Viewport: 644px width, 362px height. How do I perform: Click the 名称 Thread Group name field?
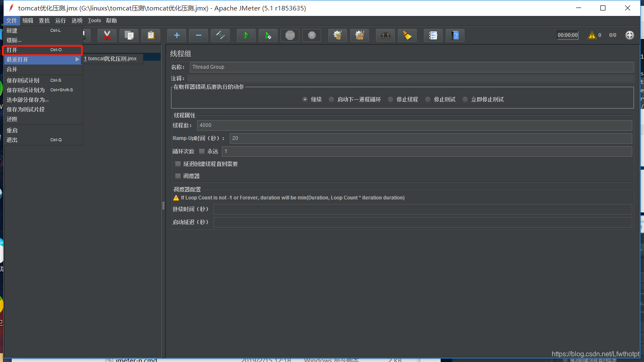[411, 67]
